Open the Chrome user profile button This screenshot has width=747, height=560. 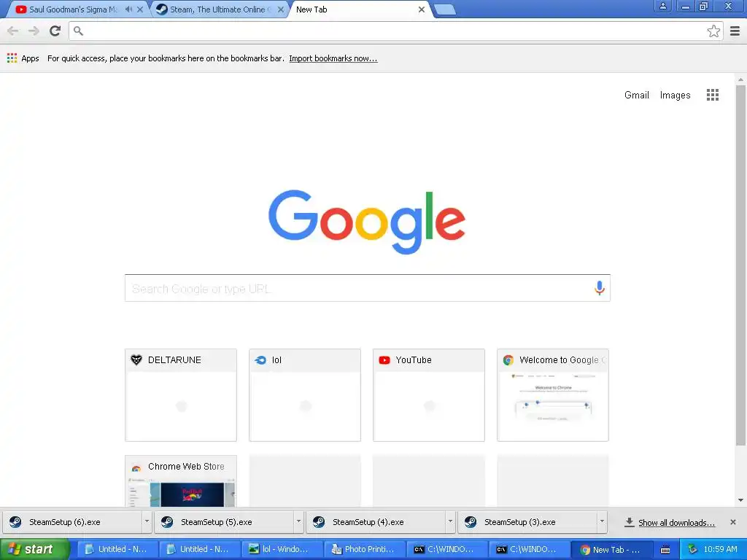pyautogui.click(x=662, y=6)
